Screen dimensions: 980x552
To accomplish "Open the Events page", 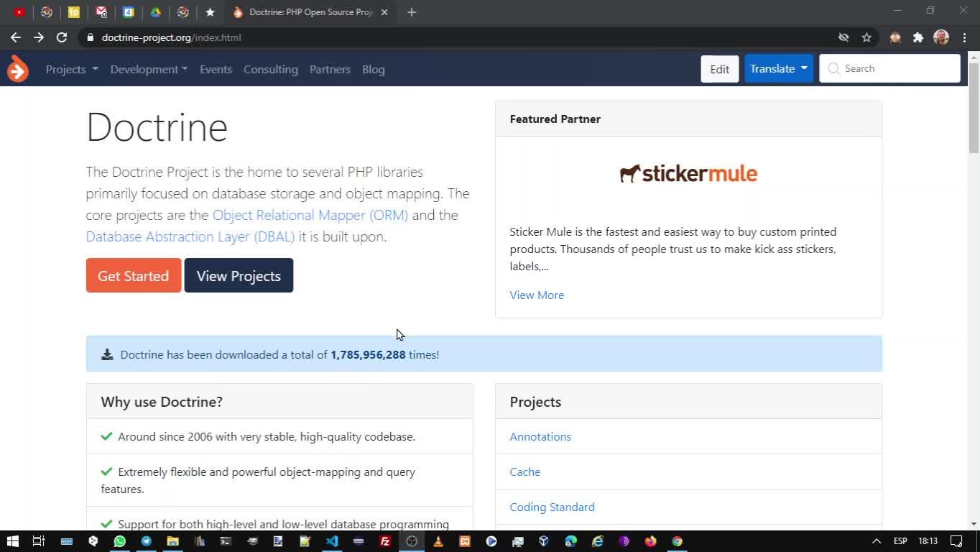I will 216,69.
